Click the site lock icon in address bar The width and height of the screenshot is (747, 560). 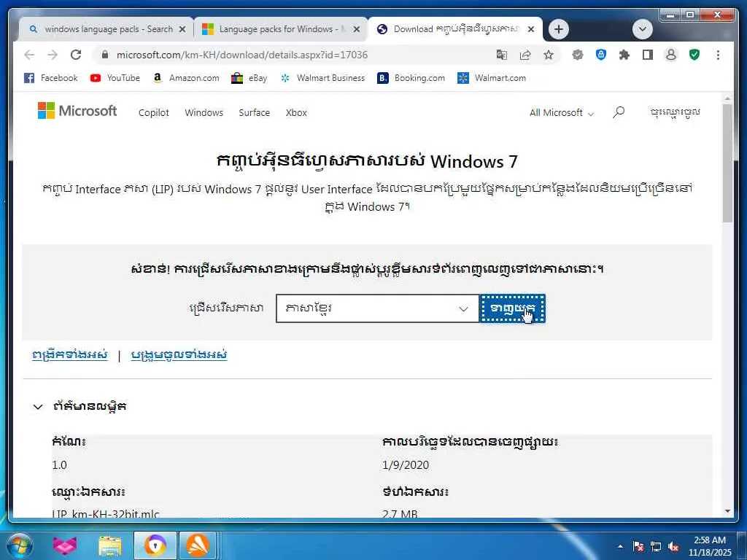pyautogui.click(x=105, y=55)
